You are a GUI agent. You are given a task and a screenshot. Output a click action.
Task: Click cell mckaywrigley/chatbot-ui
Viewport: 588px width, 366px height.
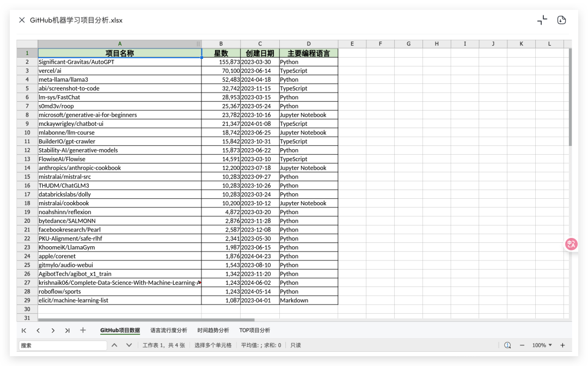click(120, 124)
